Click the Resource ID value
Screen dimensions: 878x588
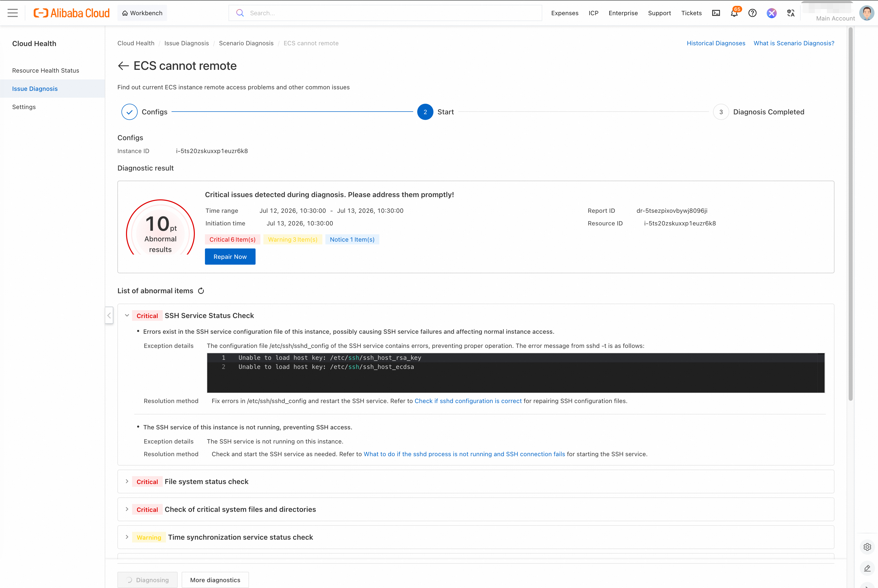(680, 223)
